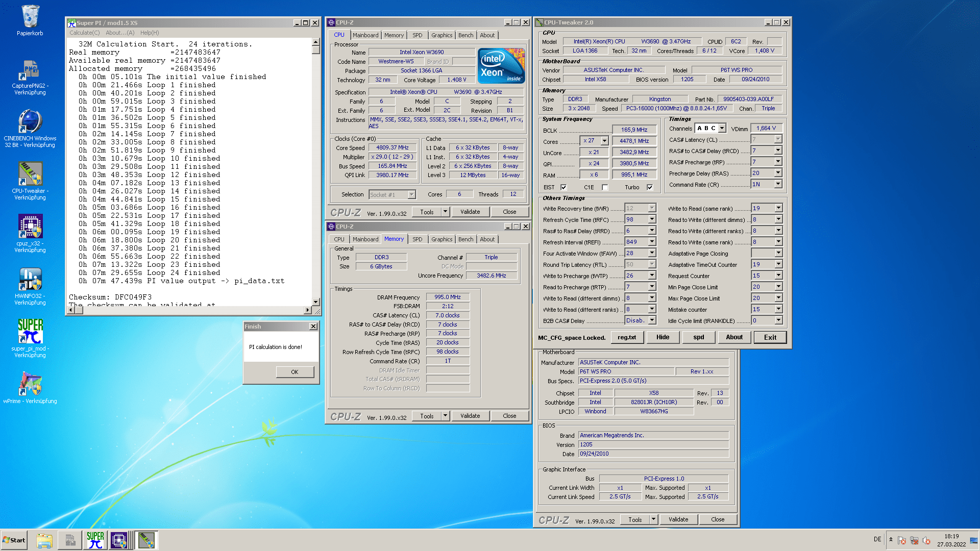Viewport: 980px width, 551px height.
Task: Open the Write to Read (same rank) dropdown
Action: click(x=778, y=208)
